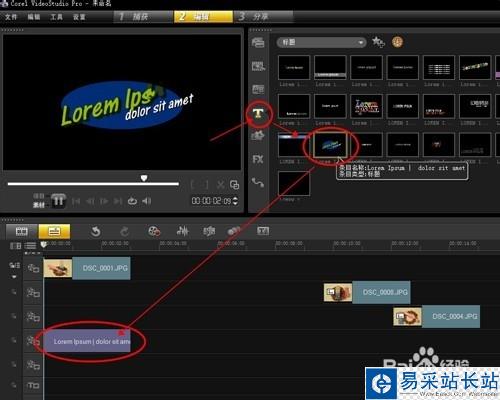Open the Media library category icon
This screenshot has width=500, height=400.
tap(258, 42)
